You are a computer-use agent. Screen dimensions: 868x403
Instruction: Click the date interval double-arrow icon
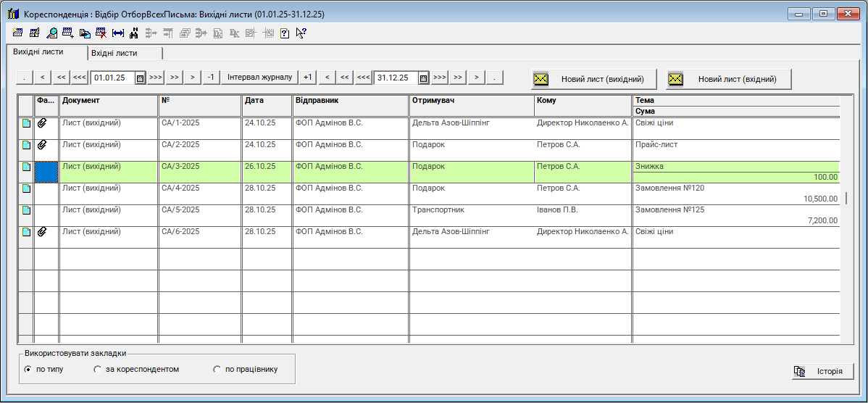coord(118,33)
